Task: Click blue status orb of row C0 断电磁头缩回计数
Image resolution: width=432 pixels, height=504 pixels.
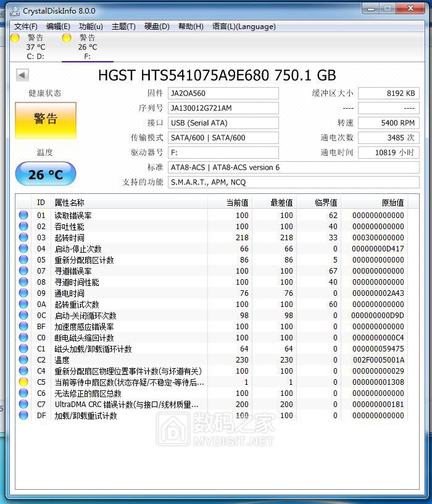Action: (23, 337)
